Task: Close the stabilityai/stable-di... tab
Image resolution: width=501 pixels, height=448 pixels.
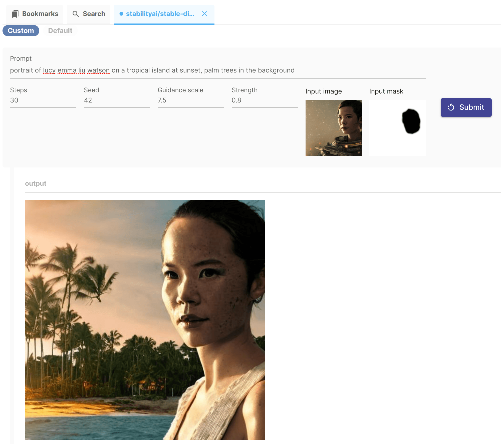Action: tap(204, 14)
